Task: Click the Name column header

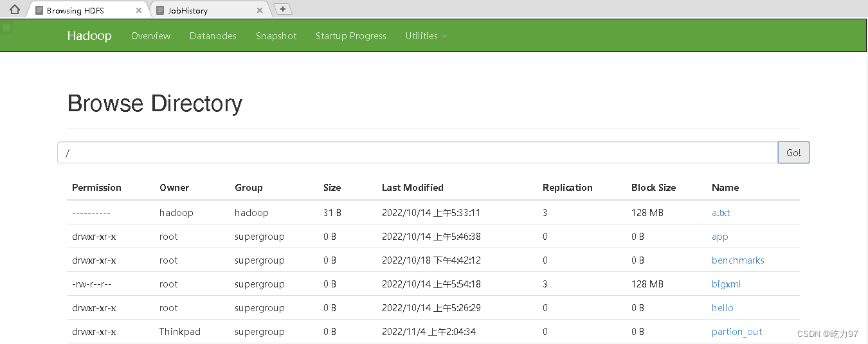Action: click(725, 188)
